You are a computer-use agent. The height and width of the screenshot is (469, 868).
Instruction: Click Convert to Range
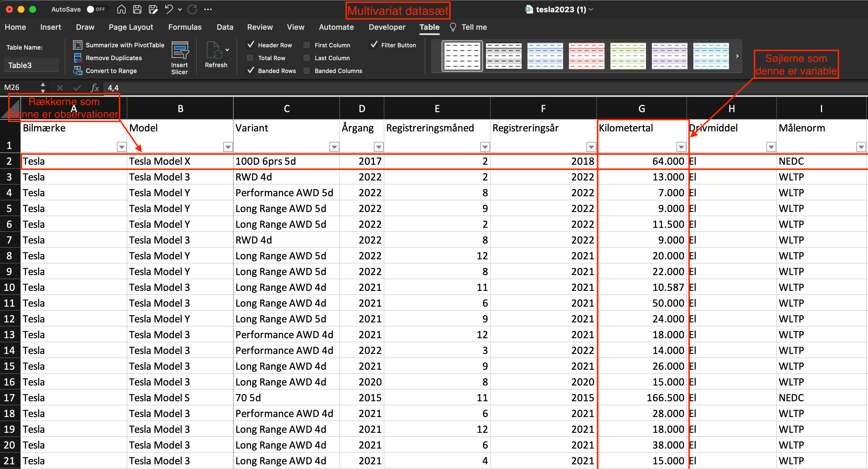pyautogui.click(x=105, y=71)
